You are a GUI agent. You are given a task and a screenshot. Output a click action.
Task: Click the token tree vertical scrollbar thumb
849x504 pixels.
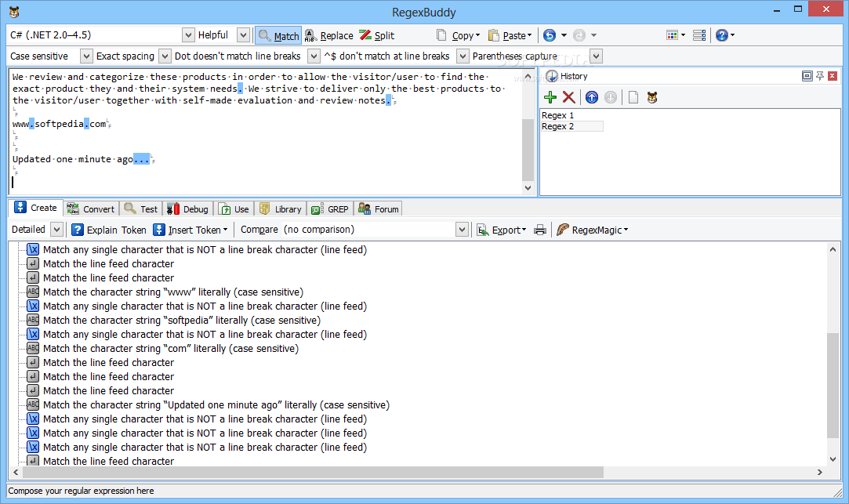[x=833, y=386]
